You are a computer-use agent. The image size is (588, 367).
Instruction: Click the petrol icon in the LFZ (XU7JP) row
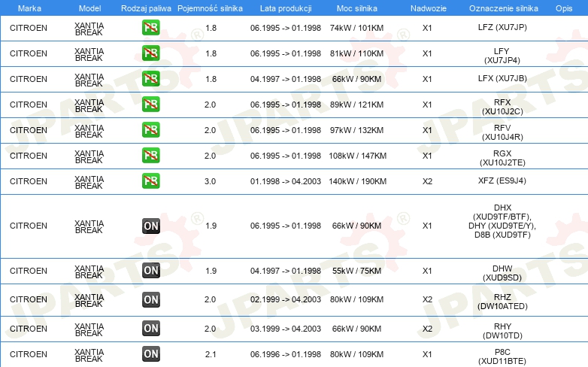[x=150, y=27]
